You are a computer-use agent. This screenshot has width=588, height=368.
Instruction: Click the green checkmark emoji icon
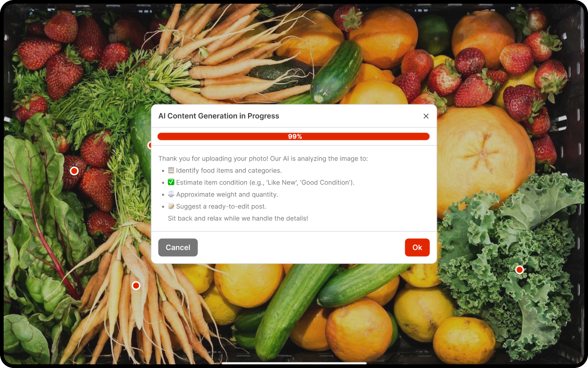coord(171,183)
